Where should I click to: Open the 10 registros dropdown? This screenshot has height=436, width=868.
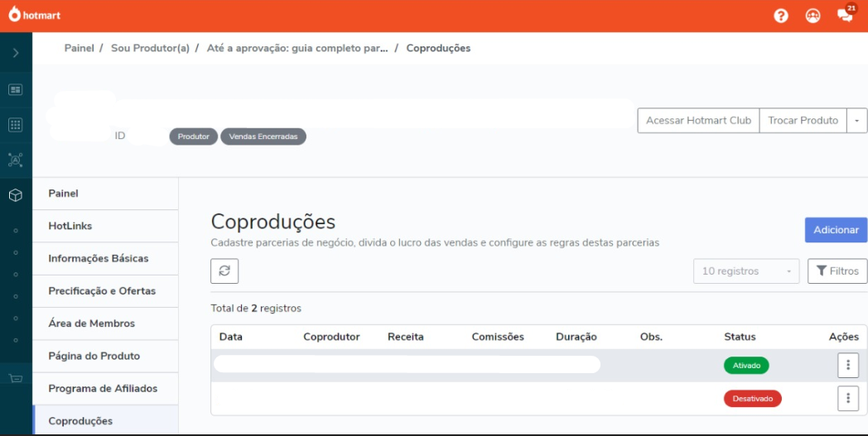pos(745,271)
